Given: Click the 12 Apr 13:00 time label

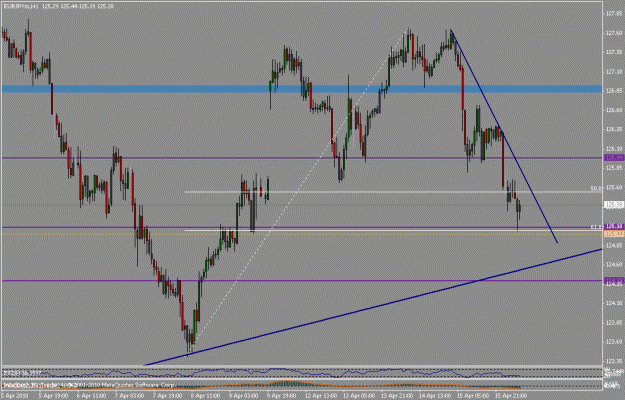Looking at the screenshot, I should click(x=320, y=396).
